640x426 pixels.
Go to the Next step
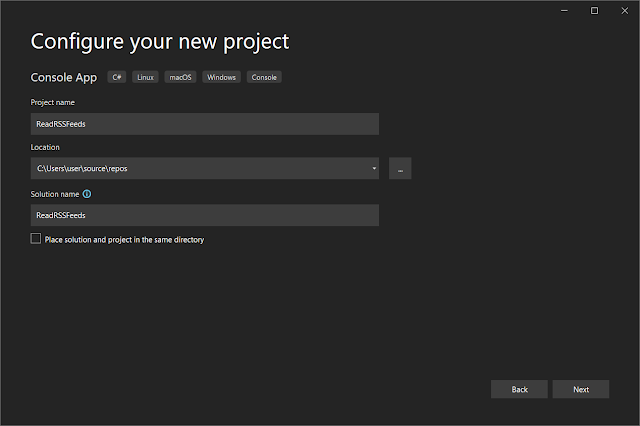(581, 389)
